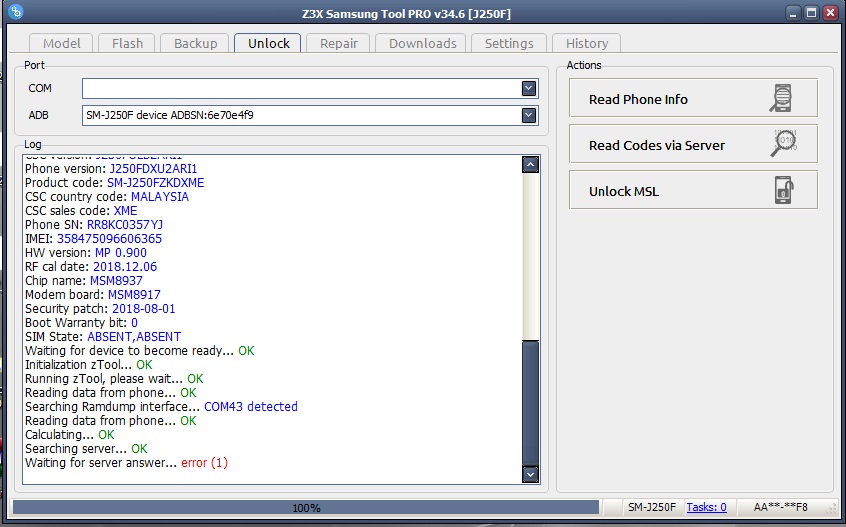The width and height of the screenshot is (846, 527).
Task: Click the CSC sales code XME
Action: (x=125, y=211)
